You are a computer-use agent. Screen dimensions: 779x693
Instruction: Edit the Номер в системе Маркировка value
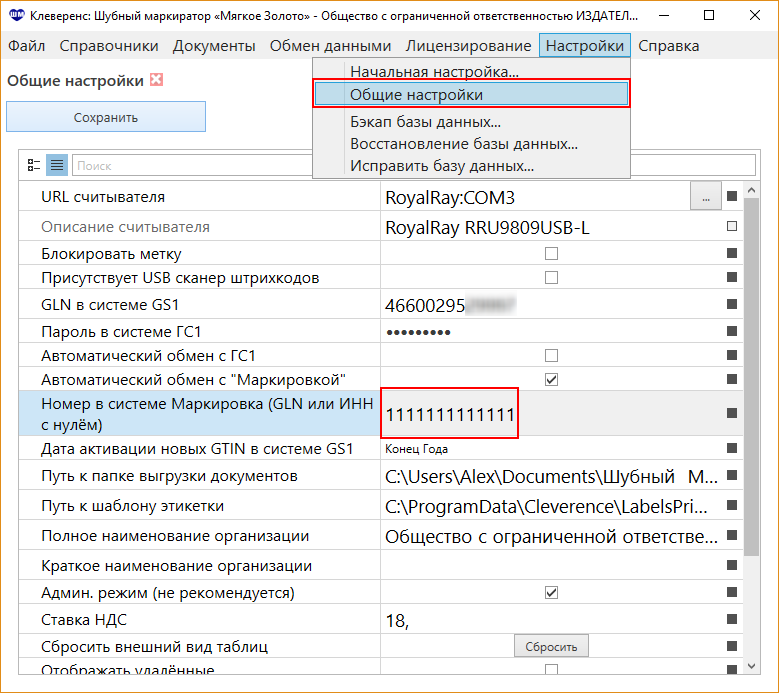click(x=450, y=413)
